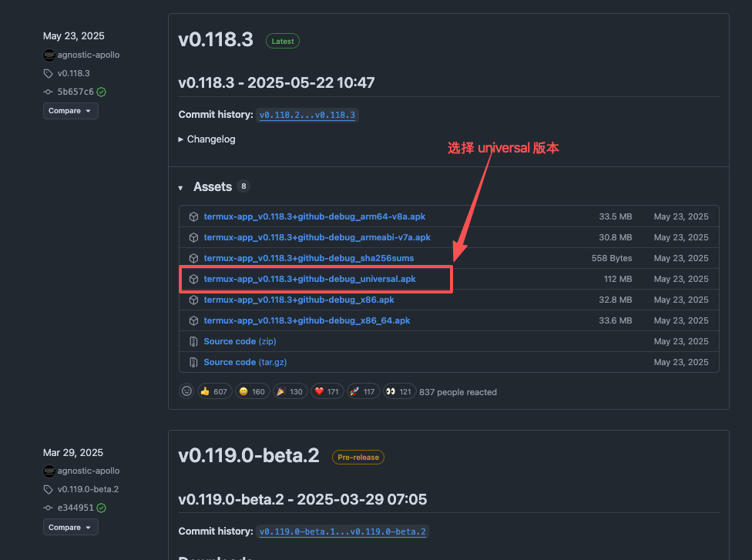This screenshot has height=560, width=752.
Task: Click package icon for universal.apk asset
Action: [x=193, y=279]
